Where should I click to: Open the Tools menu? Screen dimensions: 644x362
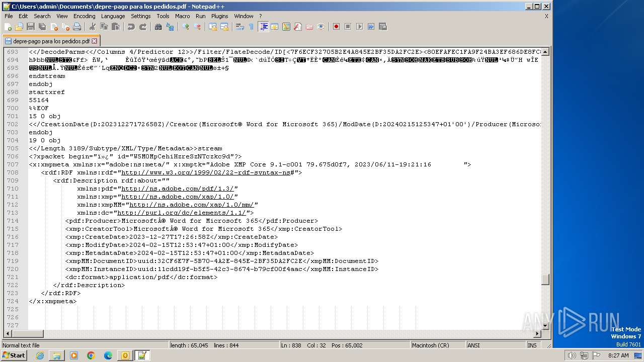(163, 16)
